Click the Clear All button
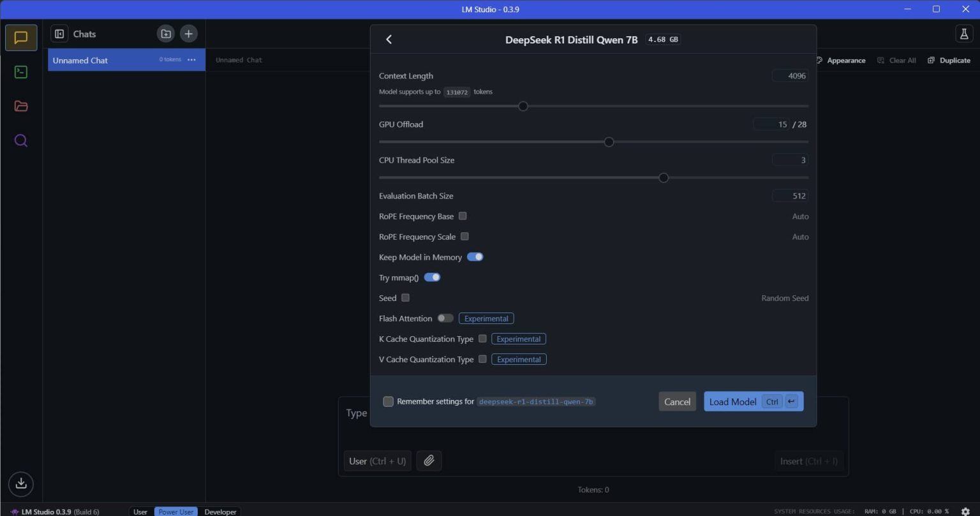Viewport: 980px width, 516px height. tap(896, 60)
